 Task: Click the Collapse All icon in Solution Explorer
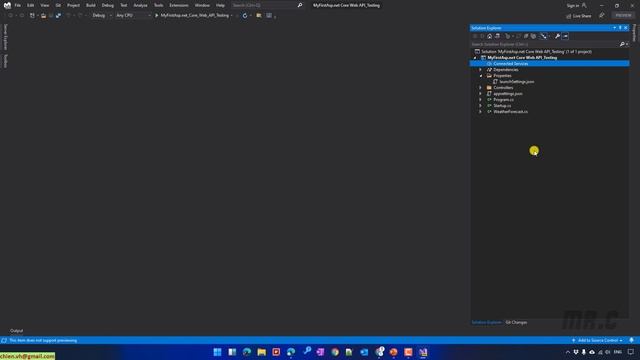click(x=526, y=36)
